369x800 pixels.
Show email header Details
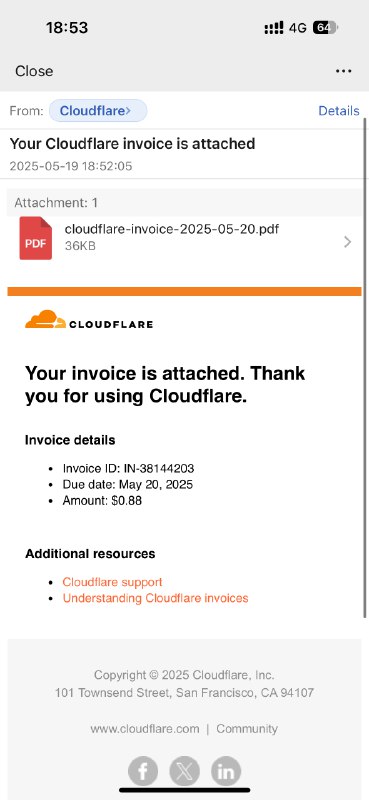(339, 111)
